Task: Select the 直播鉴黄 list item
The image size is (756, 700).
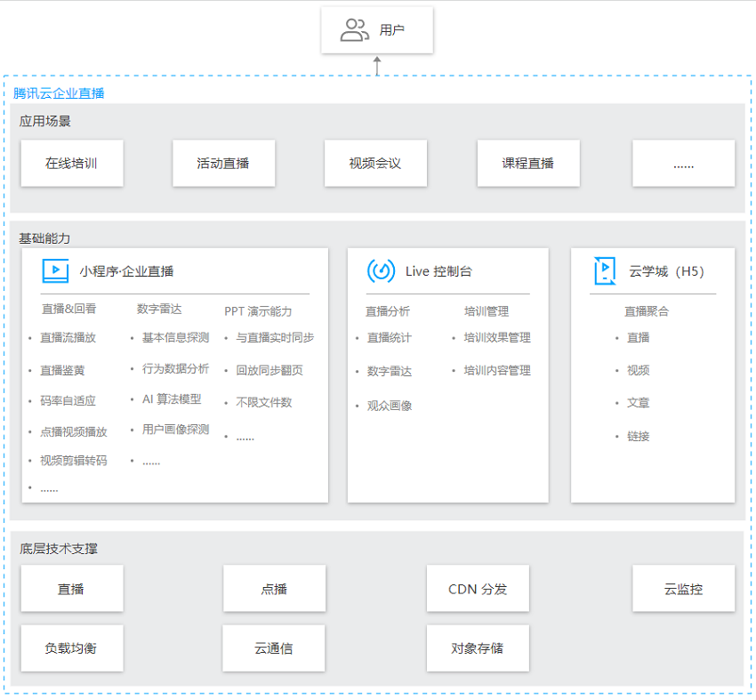Action: [62, 370]
